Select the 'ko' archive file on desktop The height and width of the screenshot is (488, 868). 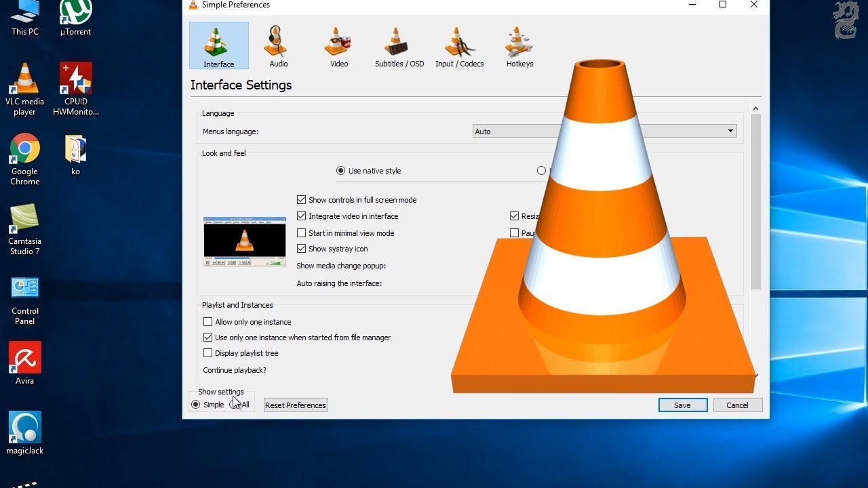(x=75, y=155)
